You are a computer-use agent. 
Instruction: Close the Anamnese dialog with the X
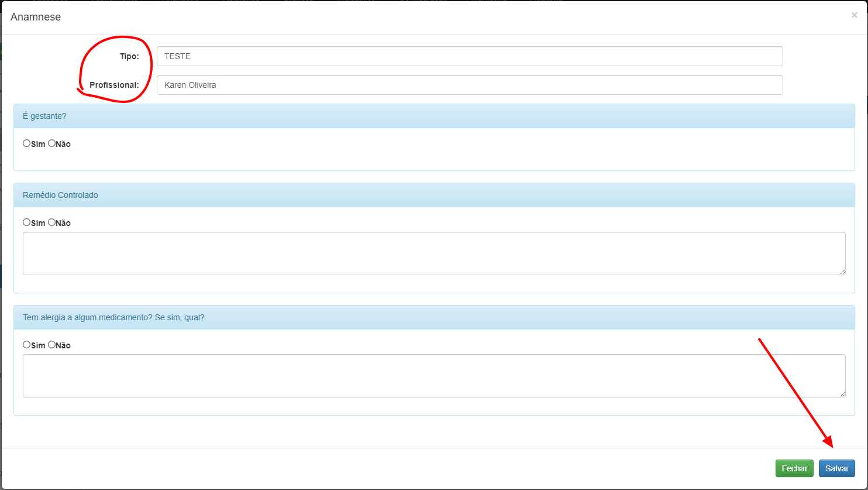point(855,15)
